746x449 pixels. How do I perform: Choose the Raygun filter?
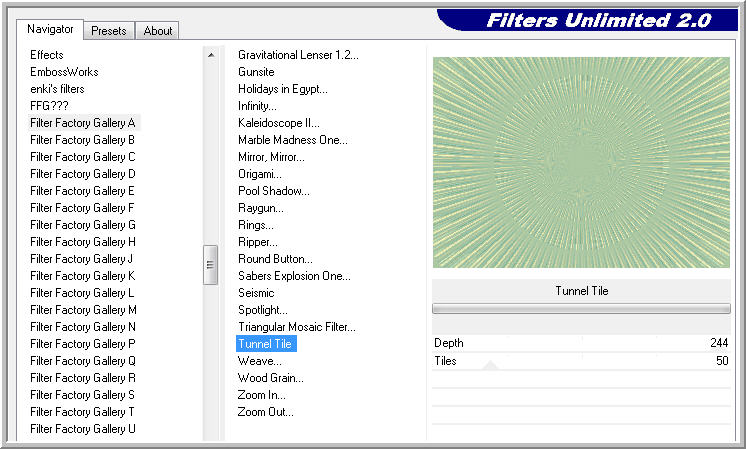coord(261,208)
